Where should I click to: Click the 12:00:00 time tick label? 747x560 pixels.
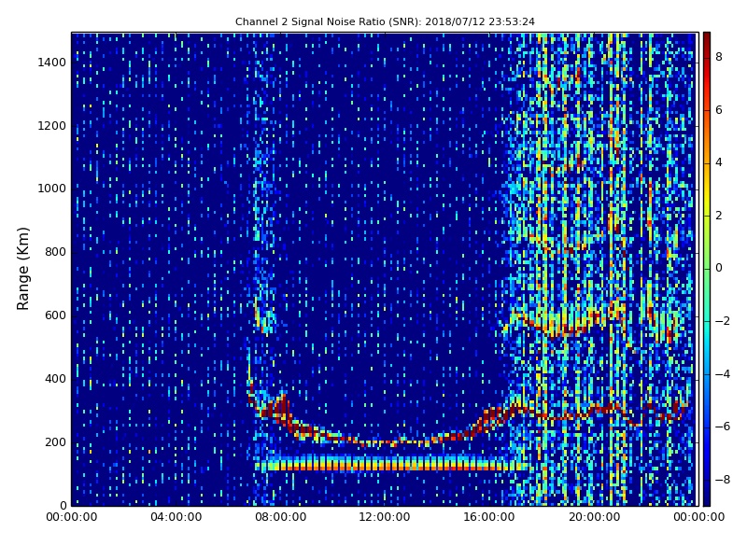385,517
